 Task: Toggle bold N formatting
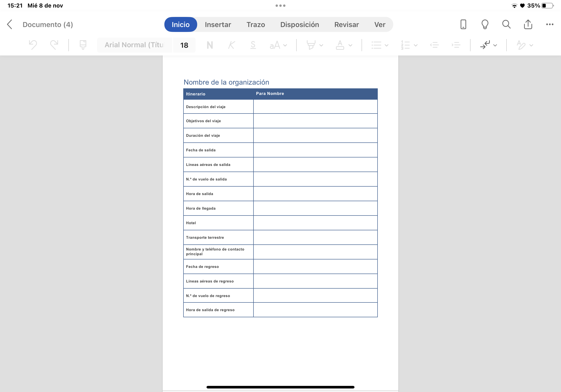210,45
